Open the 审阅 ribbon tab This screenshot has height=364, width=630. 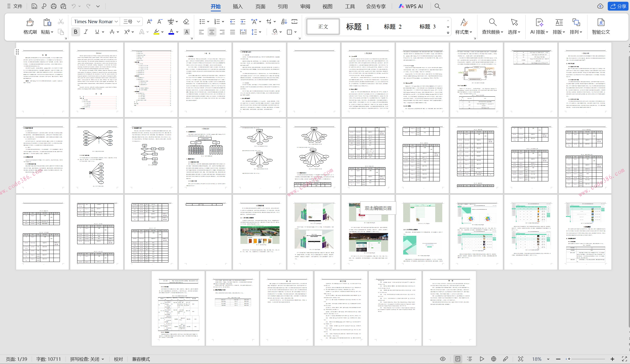305,6
